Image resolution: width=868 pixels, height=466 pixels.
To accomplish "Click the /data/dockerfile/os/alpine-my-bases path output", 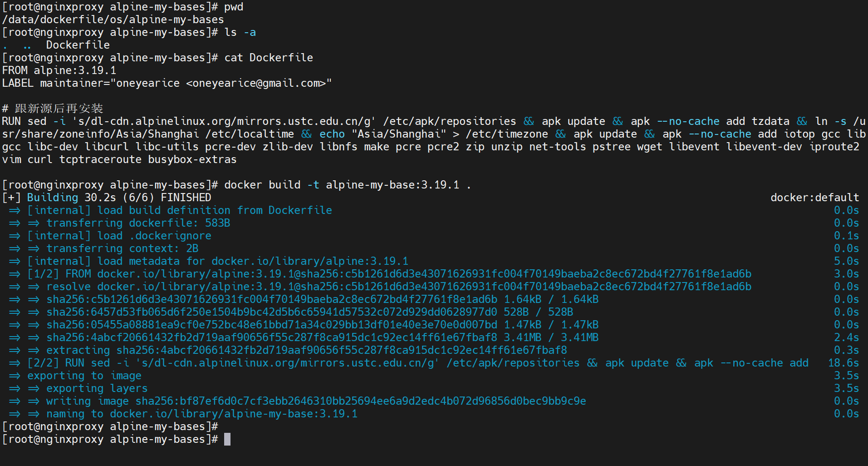I will coord(113,20).
